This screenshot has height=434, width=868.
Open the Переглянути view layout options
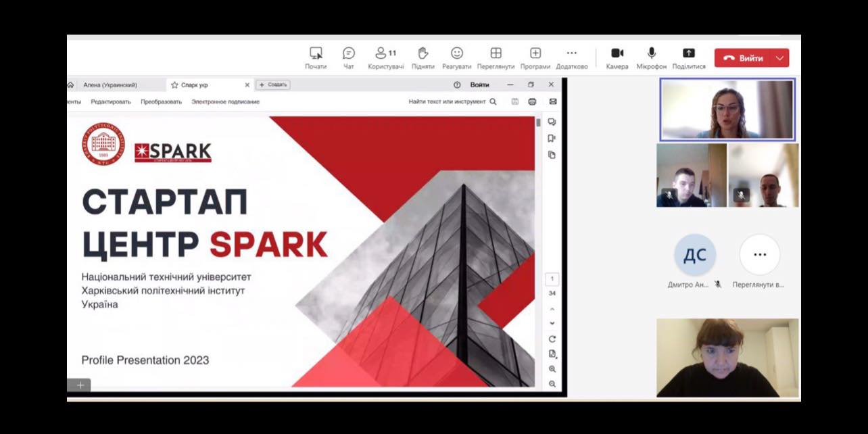(496, 53)
